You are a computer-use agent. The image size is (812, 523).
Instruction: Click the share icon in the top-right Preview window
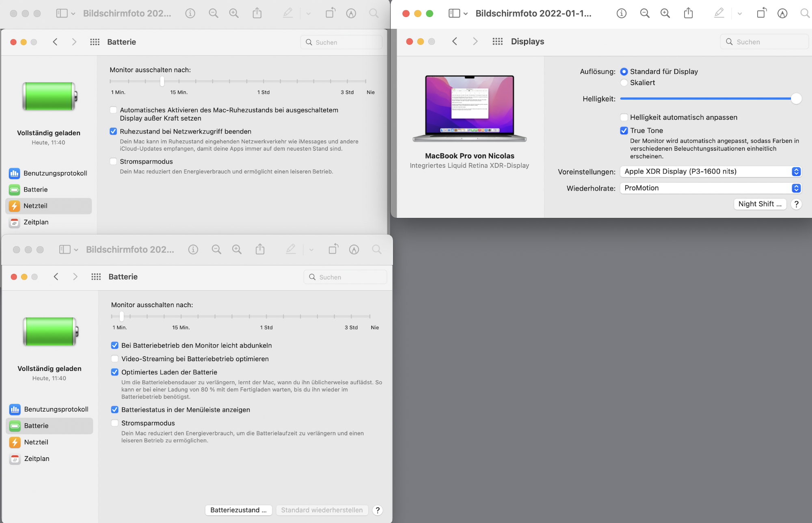click(x=688, y=13)
